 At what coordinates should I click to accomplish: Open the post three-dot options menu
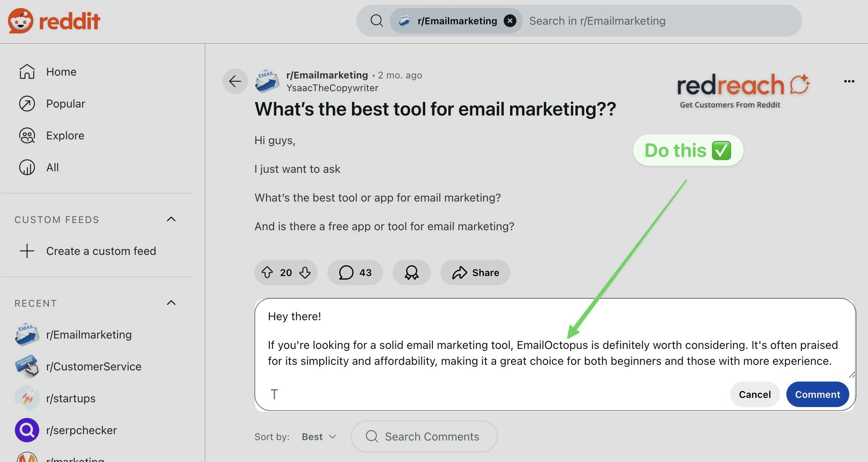point(849,81)
